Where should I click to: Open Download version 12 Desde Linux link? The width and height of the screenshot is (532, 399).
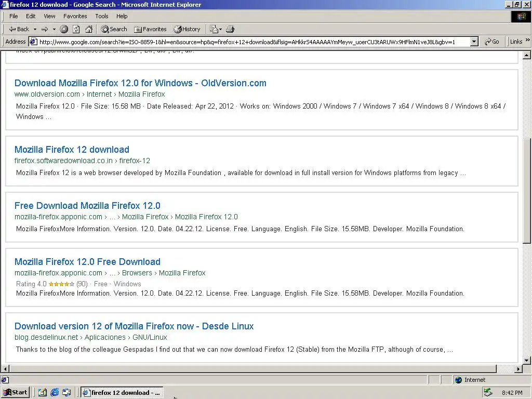pos(134,326)
